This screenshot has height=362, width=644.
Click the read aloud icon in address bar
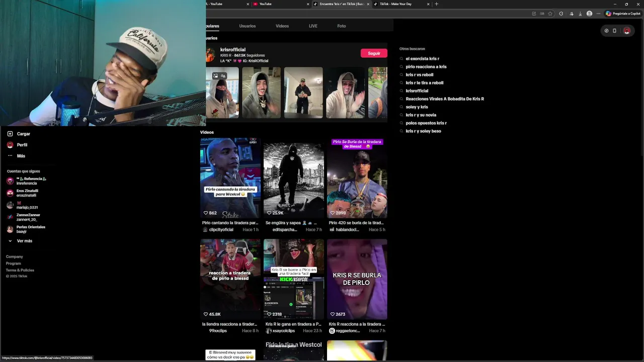542,14
